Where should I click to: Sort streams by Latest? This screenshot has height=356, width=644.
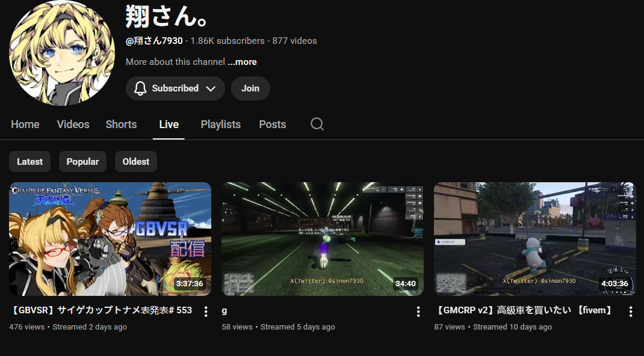pyautogui.click(x=29, y=162)
